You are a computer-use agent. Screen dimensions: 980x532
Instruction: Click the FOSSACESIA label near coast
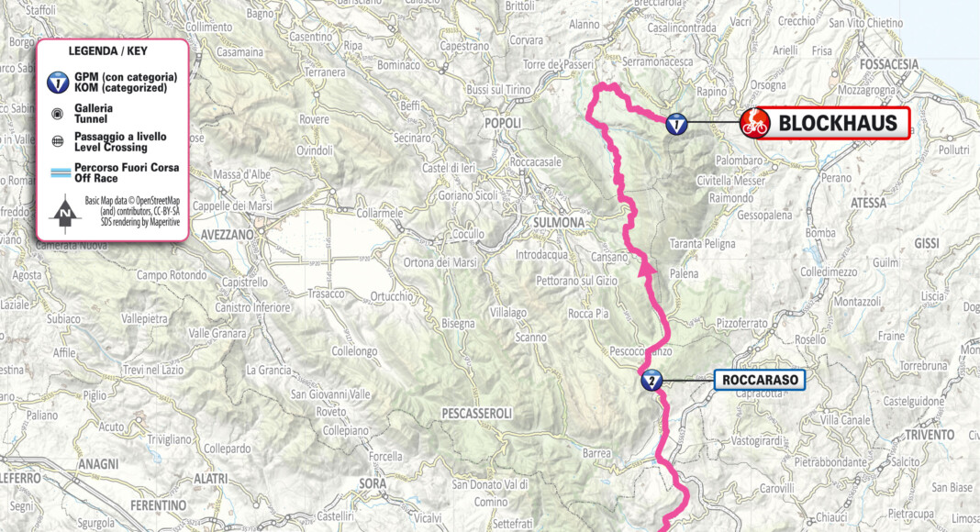[x=889, y=64]
